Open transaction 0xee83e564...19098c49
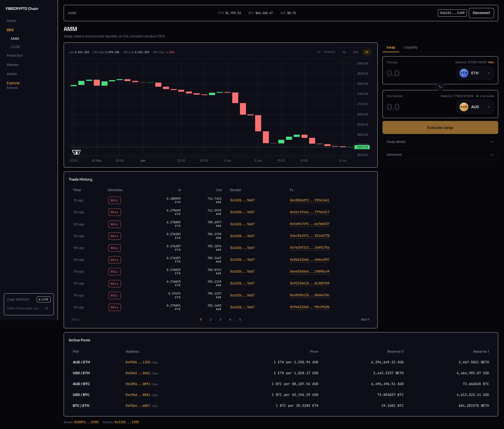504x429 pixels. [x=309, y=272]
